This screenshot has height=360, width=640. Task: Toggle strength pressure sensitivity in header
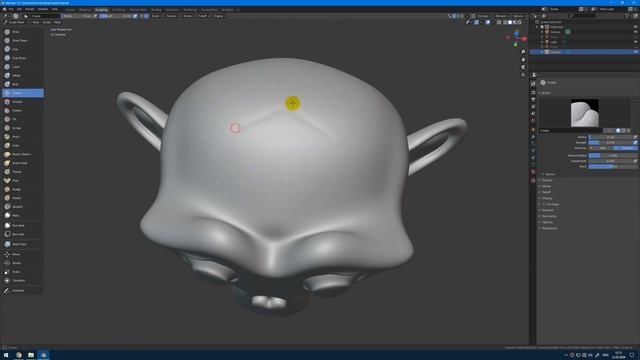click(135, 16)
